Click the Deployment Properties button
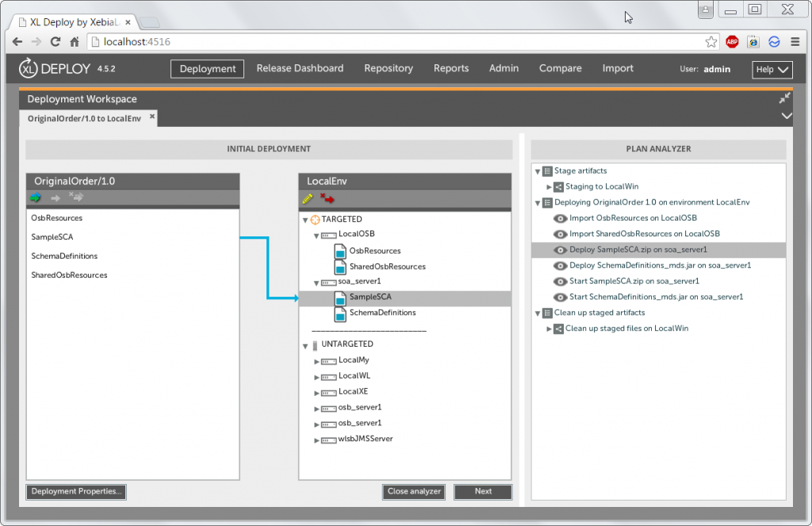Viewport: 812px width, 526px height. coord(76,492)
